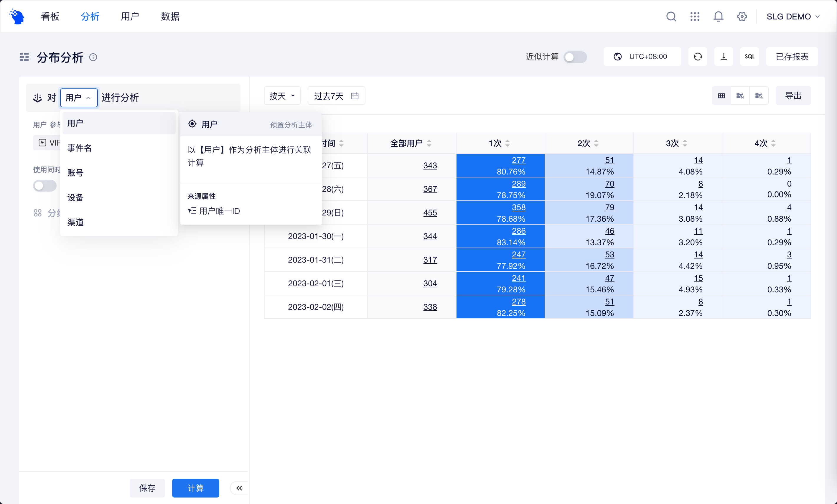837x504 pixels.
Task: Toggle the 使用同时 switch
Action: tap(45, 185)
